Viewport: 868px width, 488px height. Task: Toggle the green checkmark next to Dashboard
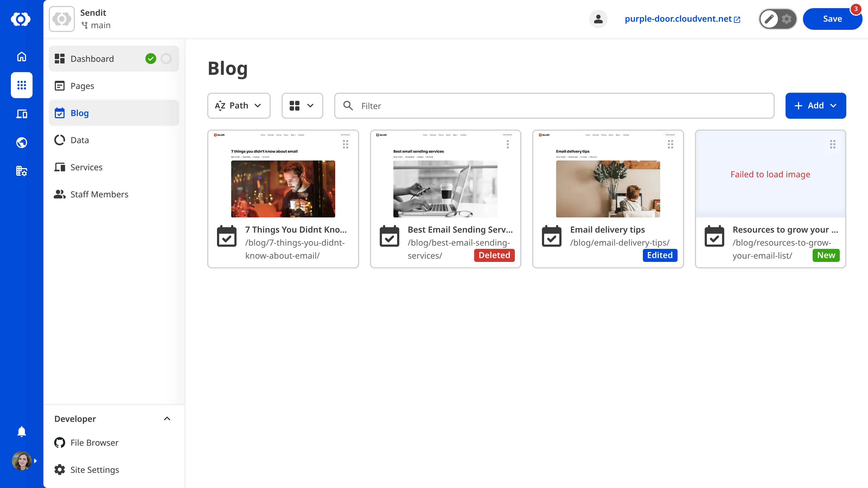point(151,58)
